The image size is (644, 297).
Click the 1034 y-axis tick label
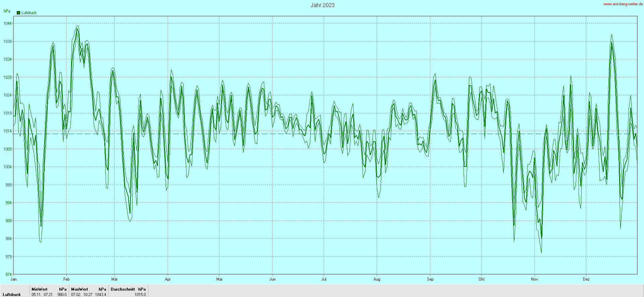point(7,59)
